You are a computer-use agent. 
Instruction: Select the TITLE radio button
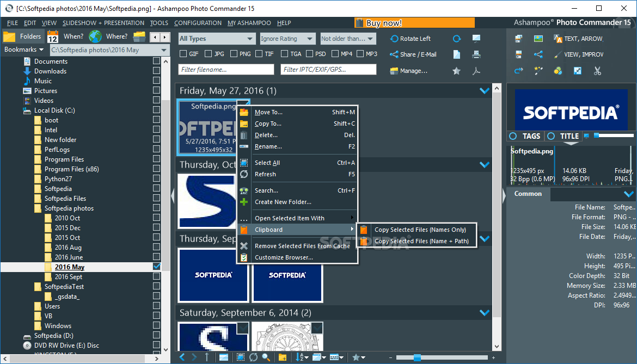pyautogui.click(x=551, y=136)
